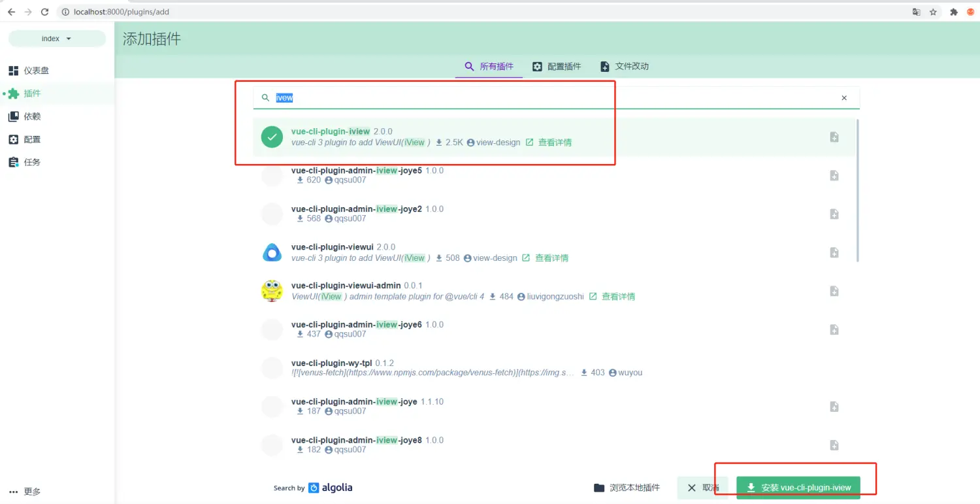
Task: Select vue-cli-plugin-viewui-admin 0.0.1 title
Action: pos(357,286)
